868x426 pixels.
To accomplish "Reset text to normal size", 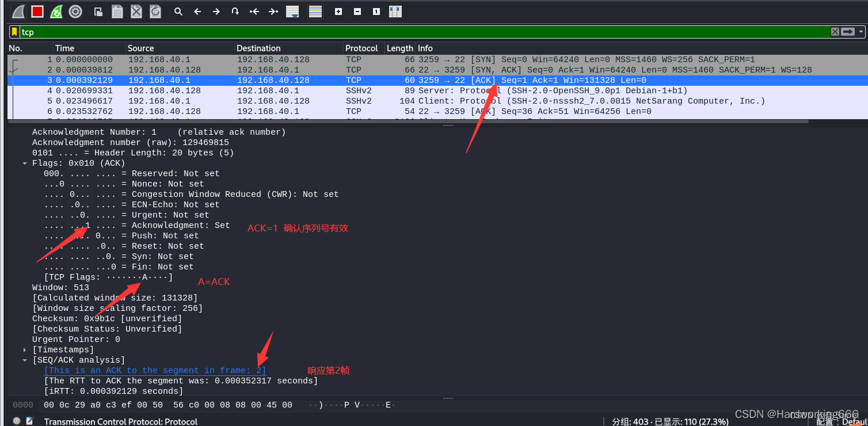I will pos(376,12).
